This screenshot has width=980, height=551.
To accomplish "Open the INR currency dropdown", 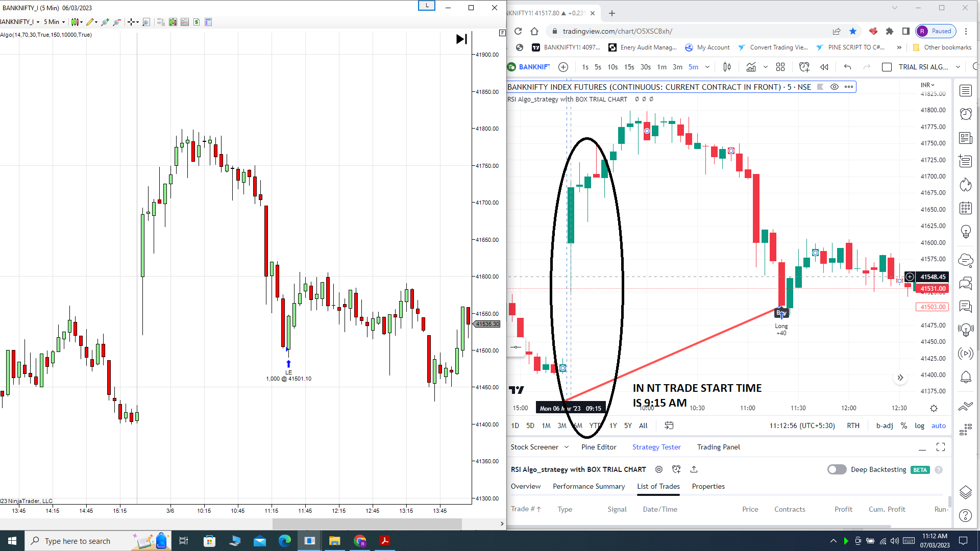I will coord(927,85).
